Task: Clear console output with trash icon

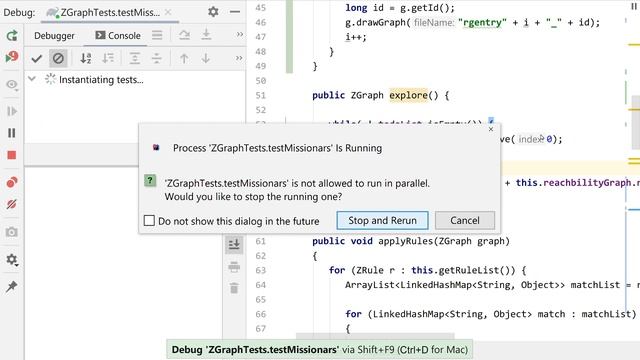Action: [234, 288]
